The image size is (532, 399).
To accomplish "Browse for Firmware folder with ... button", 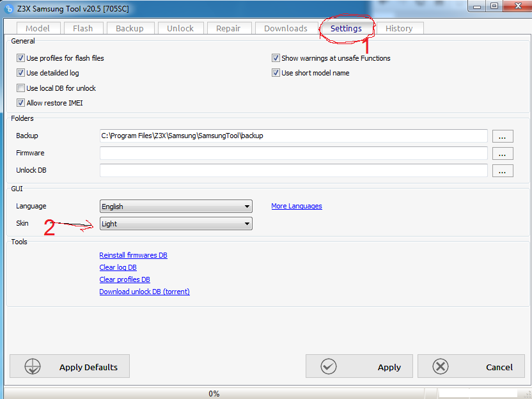I will (x=503, y=153).
